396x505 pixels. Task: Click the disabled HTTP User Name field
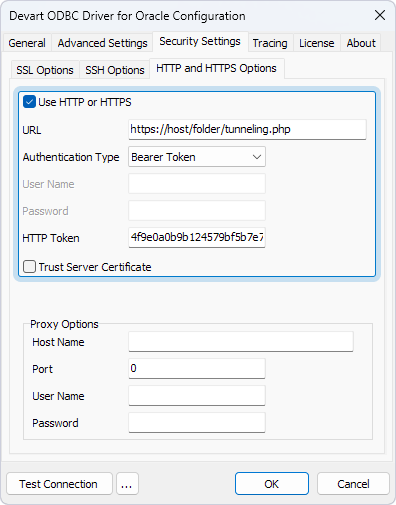pyautogui.click(x=197, y=183)
